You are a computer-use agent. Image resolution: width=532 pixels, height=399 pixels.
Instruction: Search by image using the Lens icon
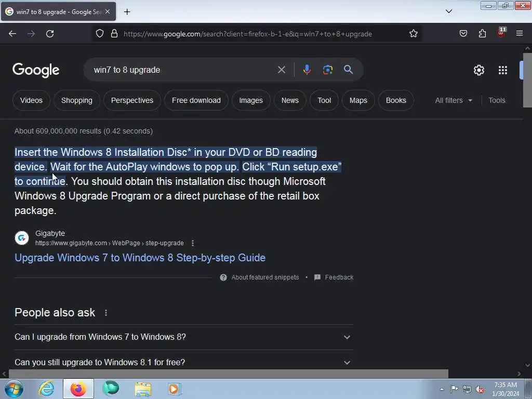pos(327,70)
